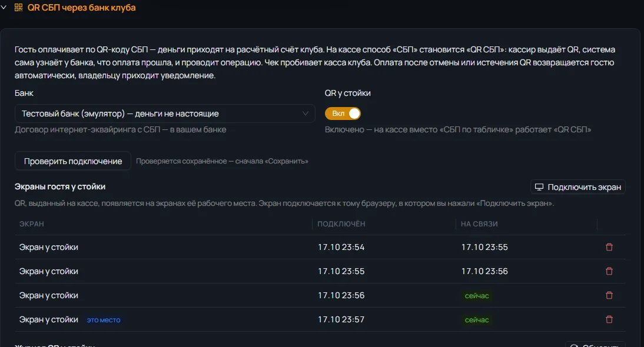Click the "Проверить подключение" button
This screenshot has height=347, width=644.
(72, 161)
